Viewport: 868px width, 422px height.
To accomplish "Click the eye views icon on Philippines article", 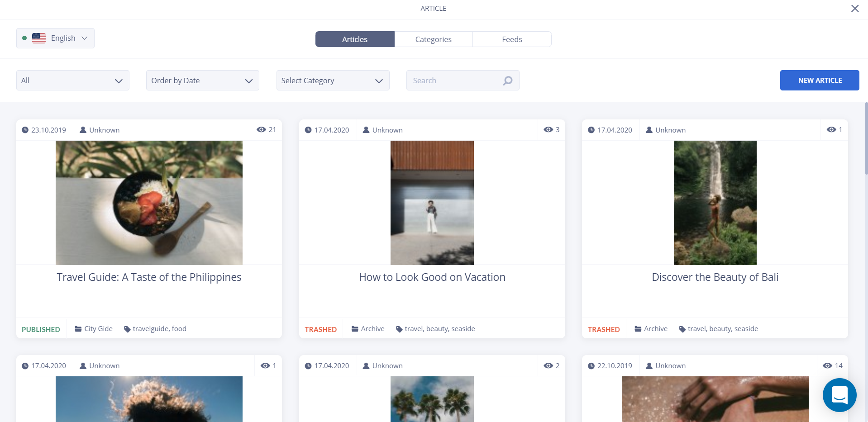I will (x=261, y=130).
